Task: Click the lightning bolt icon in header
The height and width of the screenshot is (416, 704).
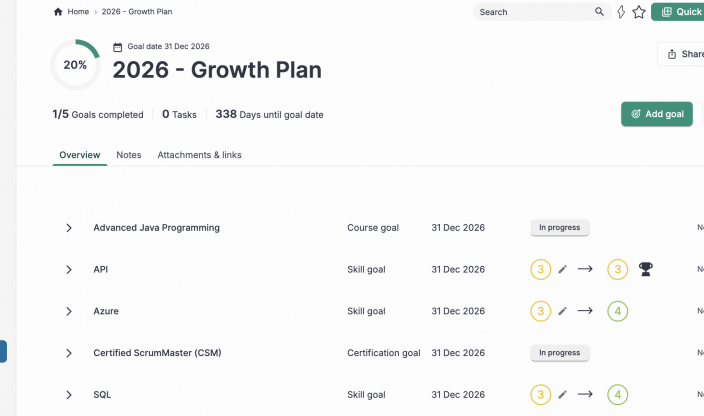Action: 621,12
